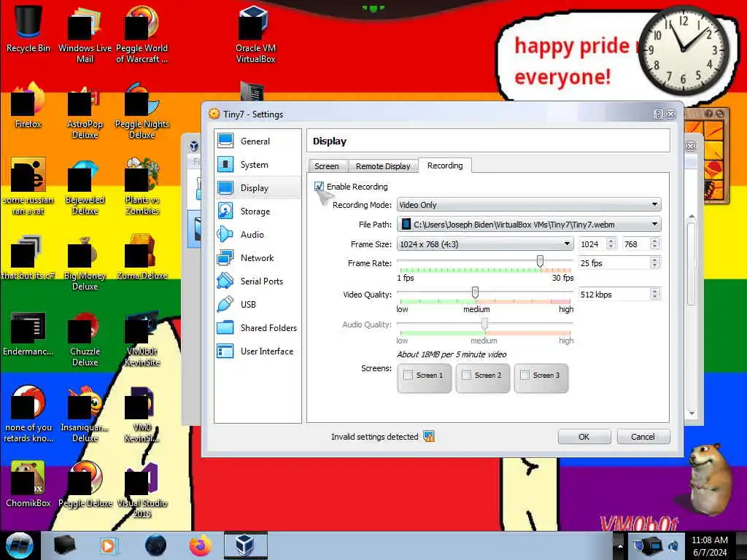
Task: Click taskbar clock showing 11:08 AM
Action: 710,545
